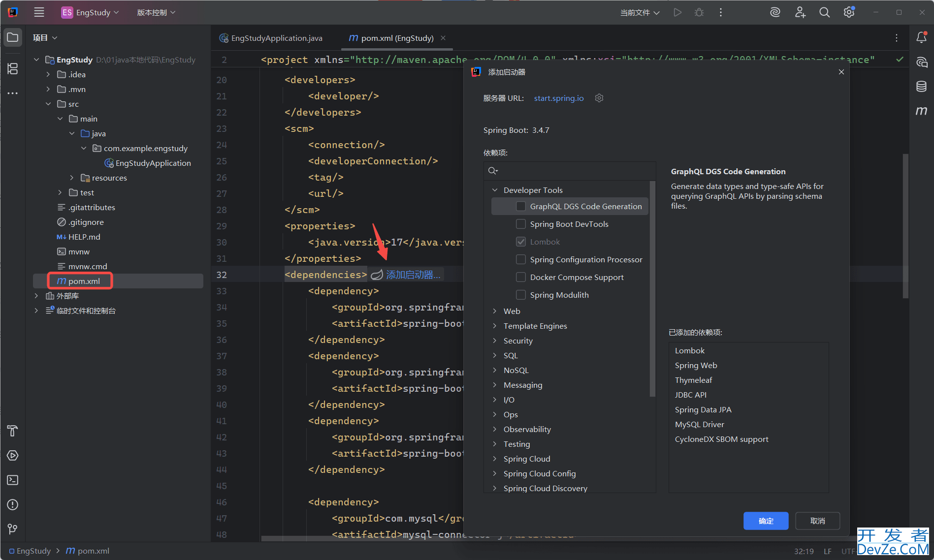This screenshot has height=560, width=934.
Task: Open the Terminal tool window
Action: [x=13, y=480]
